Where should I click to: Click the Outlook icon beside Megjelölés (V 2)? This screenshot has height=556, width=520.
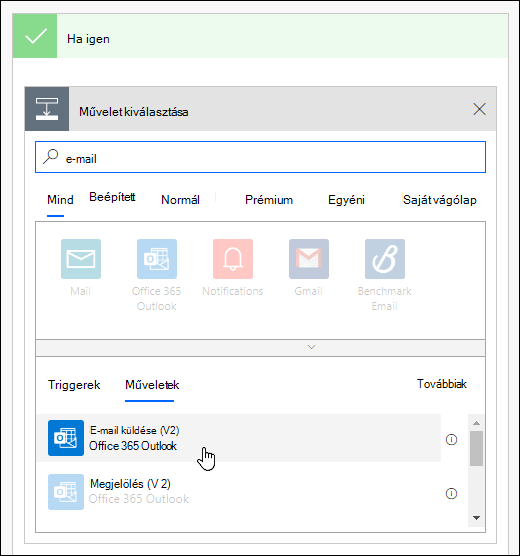pos(66,492)
